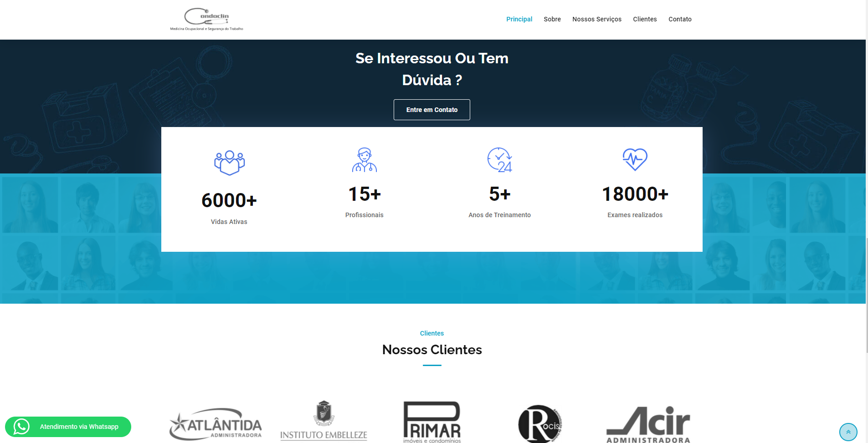Click the WhatsApp icon at bottom left
Screen dimensions: 868x443
point(21,427)
